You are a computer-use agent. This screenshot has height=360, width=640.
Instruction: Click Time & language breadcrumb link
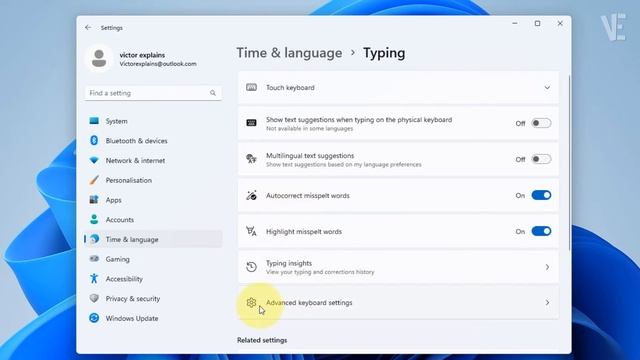coord(289,53)
